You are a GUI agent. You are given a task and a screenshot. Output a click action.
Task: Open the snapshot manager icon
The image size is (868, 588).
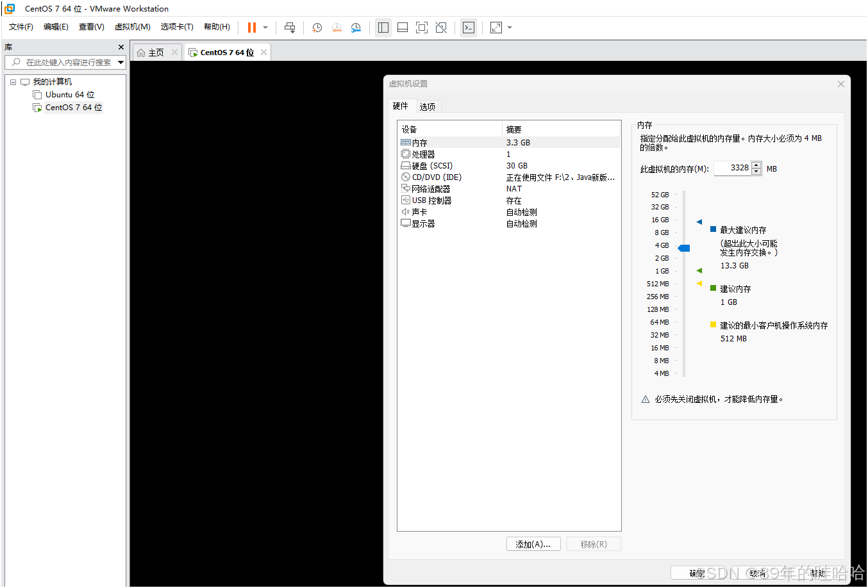356,28
